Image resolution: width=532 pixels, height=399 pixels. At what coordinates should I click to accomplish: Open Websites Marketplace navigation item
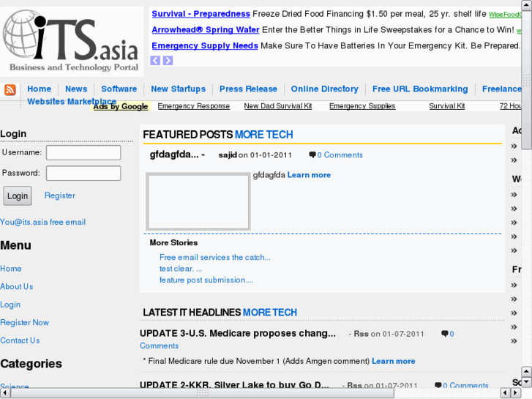pos(72,102)
